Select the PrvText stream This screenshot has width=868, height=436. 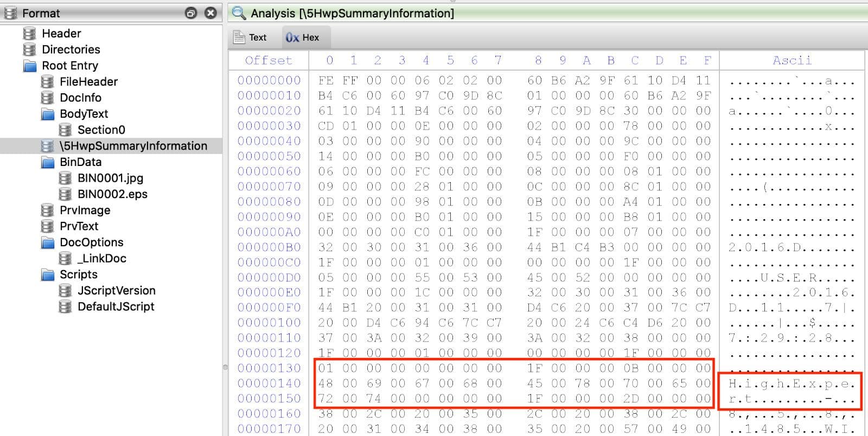coord(79,226)
